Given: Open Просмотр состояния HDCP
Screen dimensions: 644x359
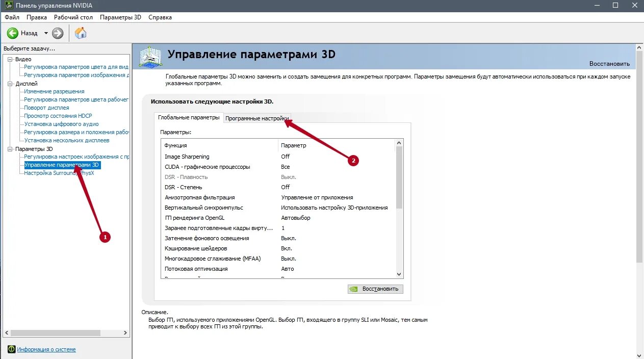Looking at the screenshot, I should tap(58, 116).
